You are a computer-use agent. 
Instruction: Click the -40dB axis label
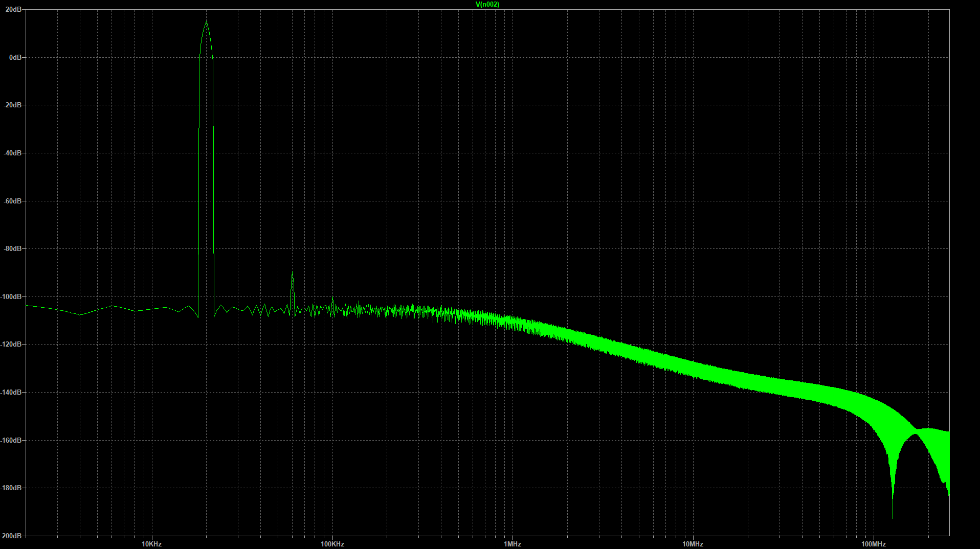12,153
